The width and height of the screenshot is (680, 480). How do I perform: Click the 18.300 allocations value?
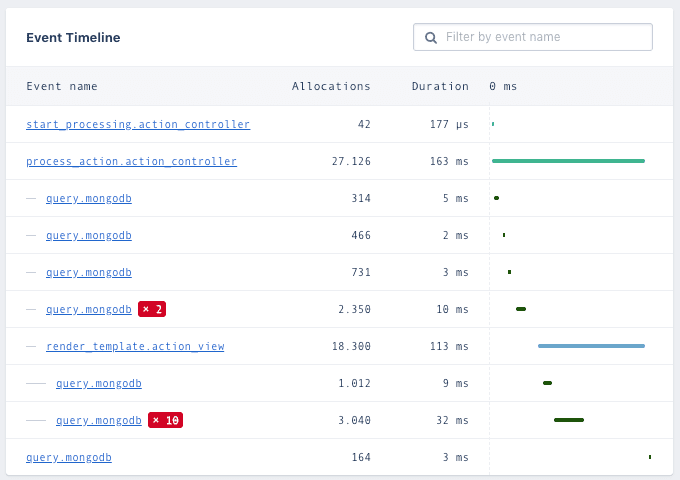tap(351, 346)
